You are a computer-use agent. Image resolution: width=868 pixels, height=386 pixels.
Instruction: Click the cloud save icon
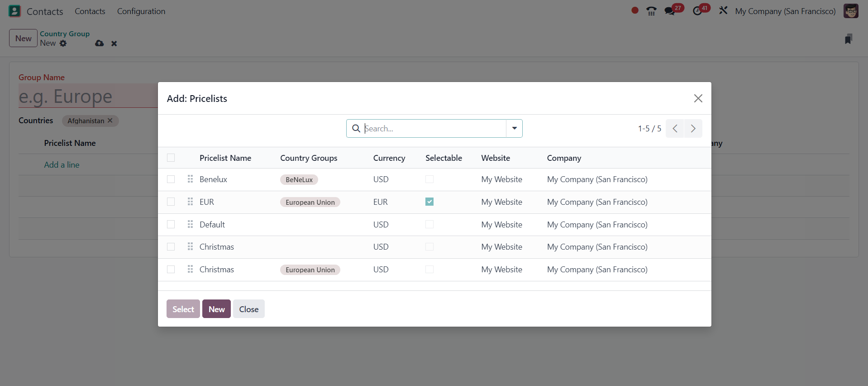100,43
